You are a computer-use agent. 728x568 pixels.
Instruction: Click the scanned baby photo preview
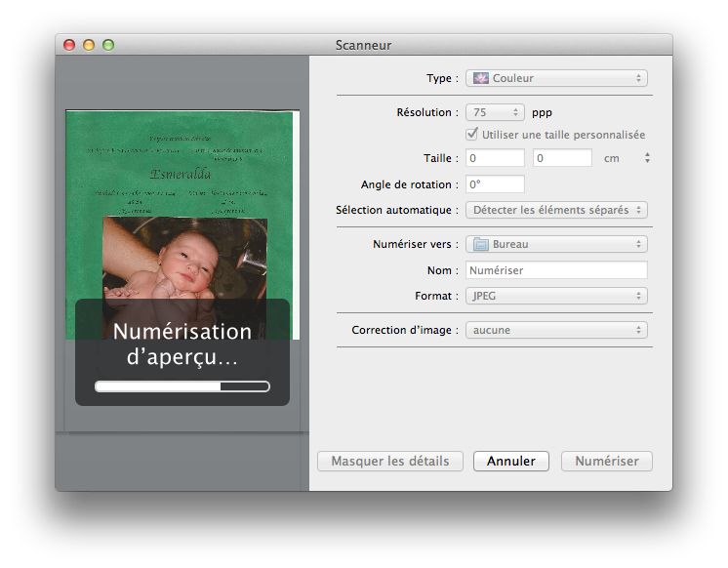tap(184, 264)
